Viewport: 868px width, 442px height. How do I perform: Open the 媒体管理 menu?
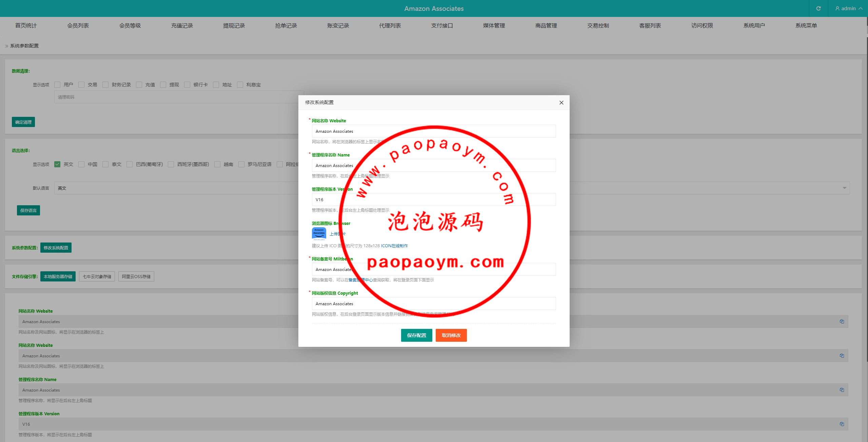coord(494,26)
